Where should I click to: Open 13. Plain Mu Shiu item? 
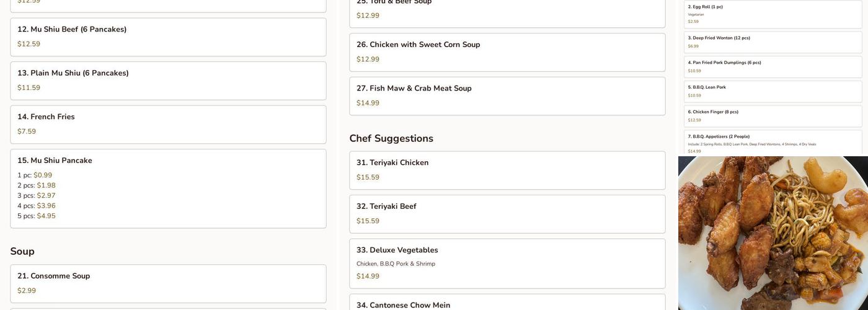coord(168,81)
